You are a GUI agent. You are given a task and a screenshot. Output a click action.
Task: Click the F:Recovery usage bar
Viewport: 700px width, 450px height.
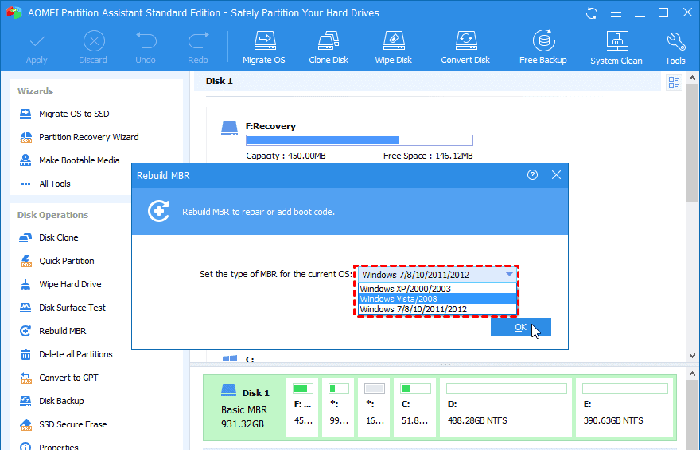[359, 141]
